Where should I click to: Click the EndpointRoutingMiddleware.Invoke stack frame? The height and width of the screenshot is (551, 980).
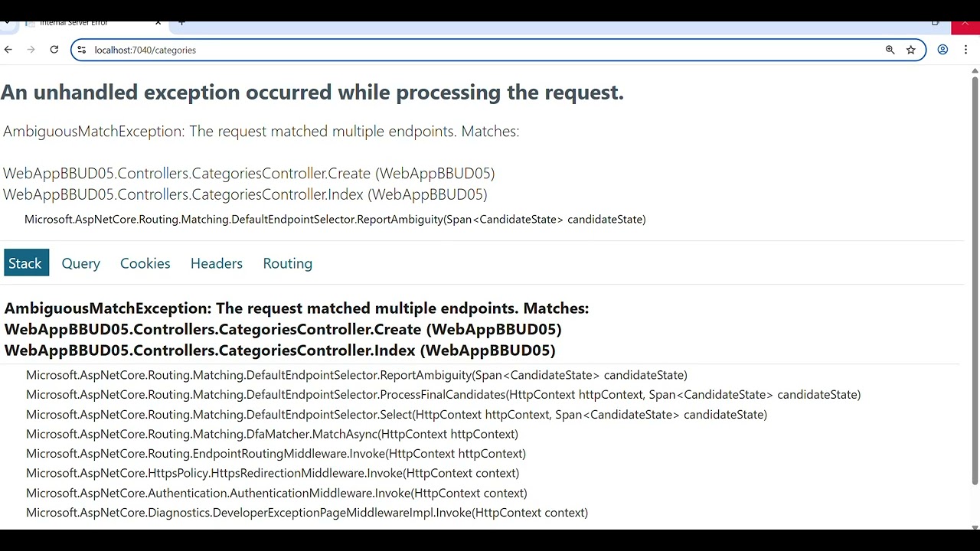pos(276,454)
